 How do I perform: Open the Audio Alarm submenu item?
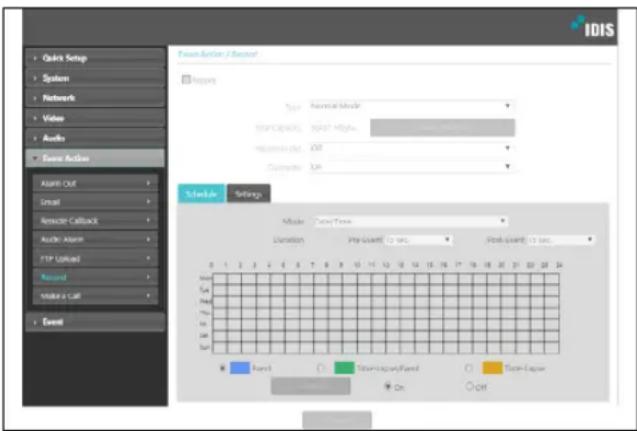95,239
